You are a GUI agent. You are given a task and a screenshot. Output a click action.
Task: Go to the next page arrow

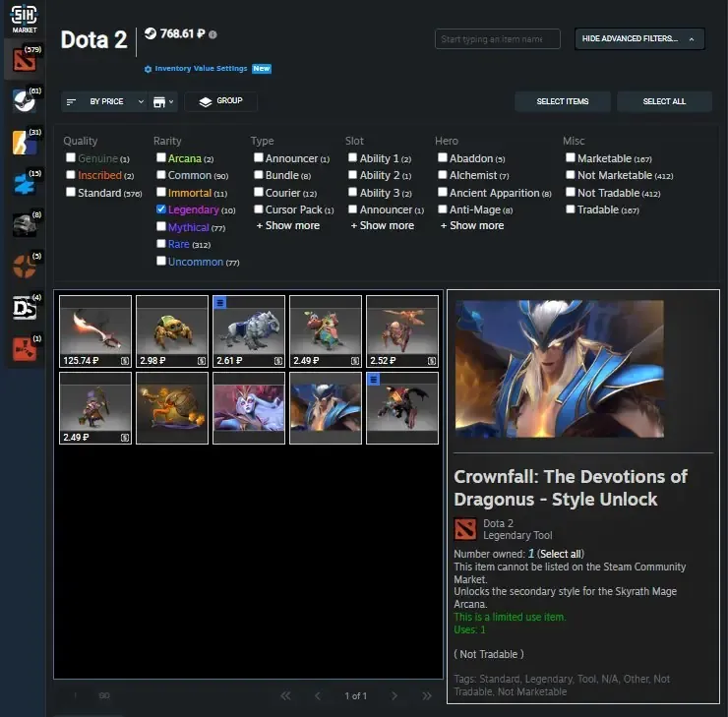point(394,695)
